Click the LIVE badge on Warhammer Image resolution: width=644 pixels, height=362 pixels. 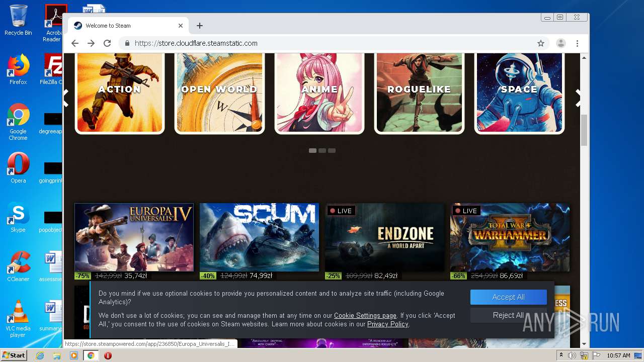tap(466, 211)
